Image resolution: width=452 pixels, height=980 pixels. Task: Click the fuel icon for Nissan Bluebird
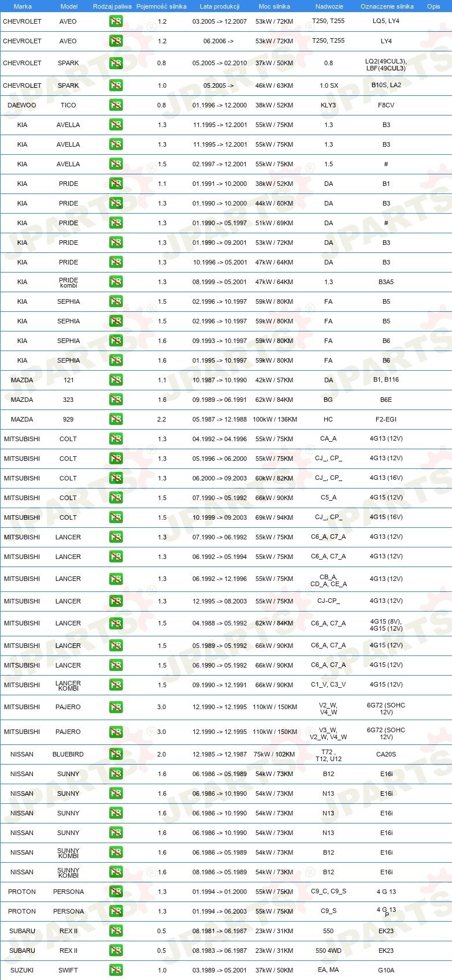(116, 754)
